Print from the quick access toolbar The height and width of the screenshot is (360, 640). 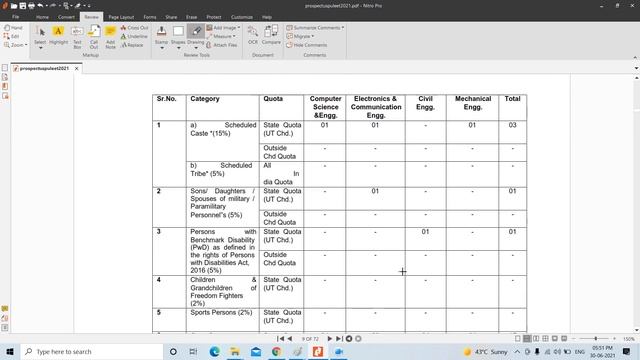click(x=31, y=6)
